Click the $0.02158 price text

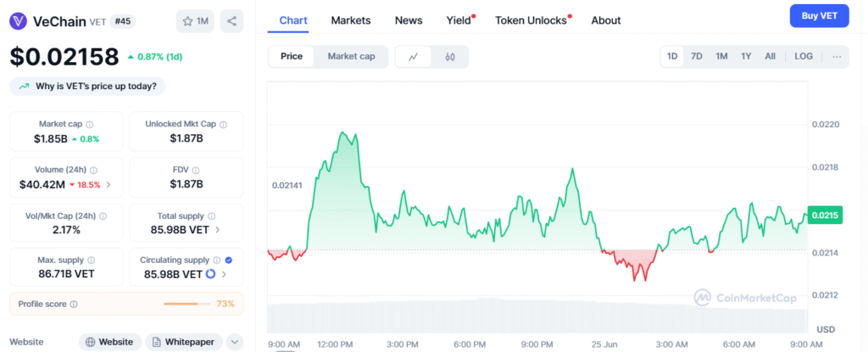coord(64,57)
